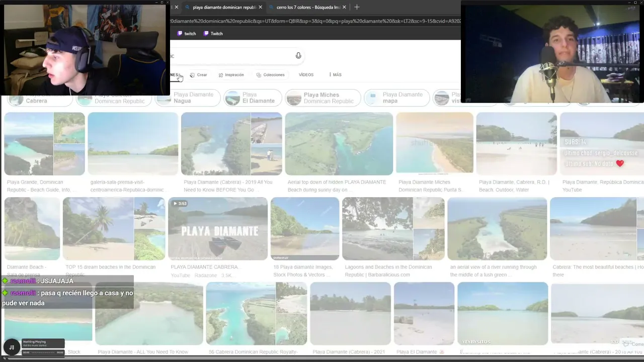Click the browser address bar URL
644x362 pixels.
point(315,21)
